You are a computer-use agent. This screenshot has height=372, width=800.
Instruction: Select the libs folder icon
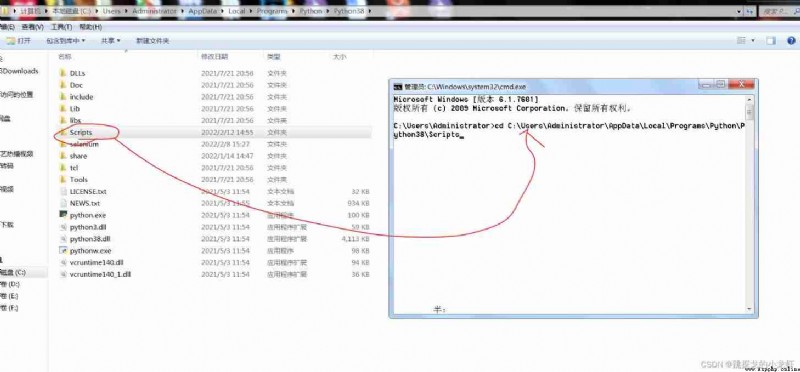pos(63,120)
